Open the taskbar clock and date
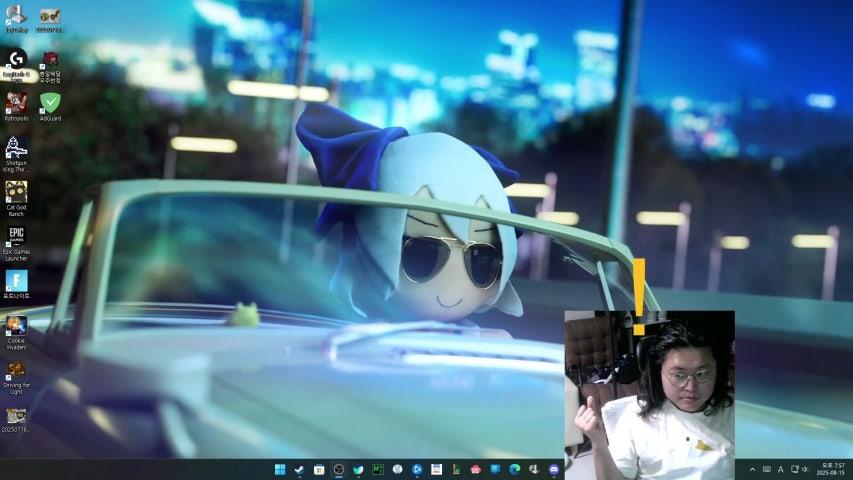 click(x=833, y=469)
